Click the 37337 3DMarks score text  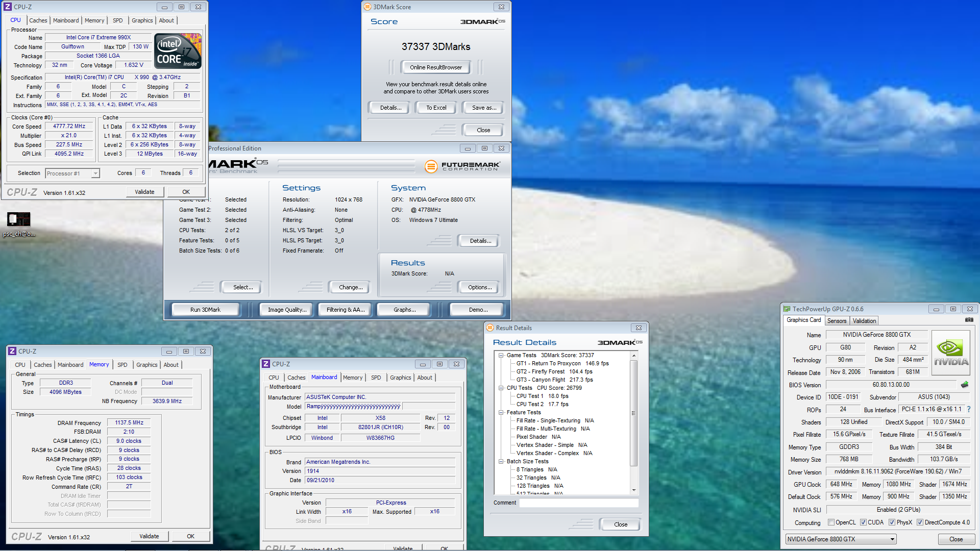coord(436,46)
